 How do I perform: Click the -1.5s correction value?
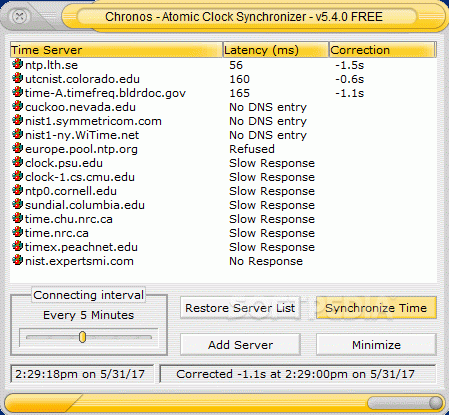pos(350,65)
